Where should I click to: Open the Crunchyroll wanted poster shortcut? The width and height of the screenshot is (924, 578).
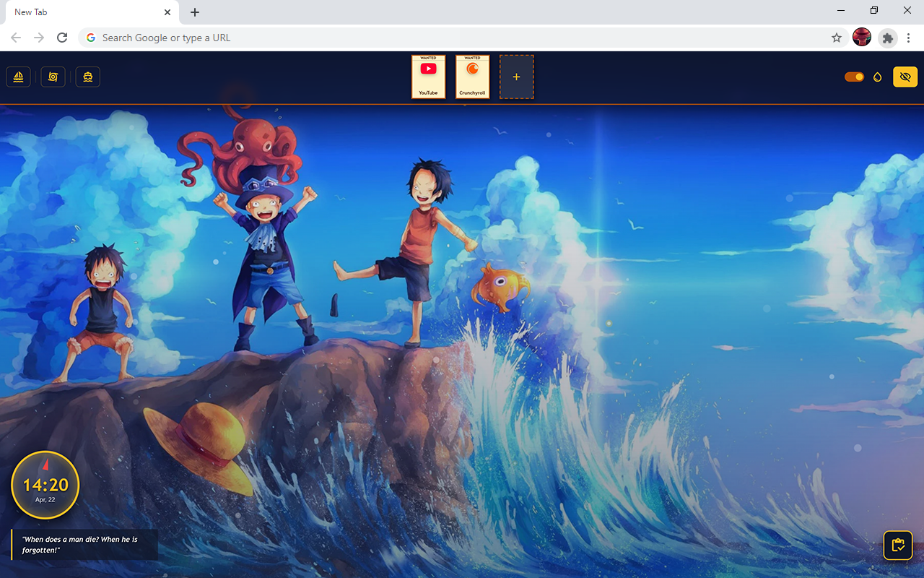472,77
